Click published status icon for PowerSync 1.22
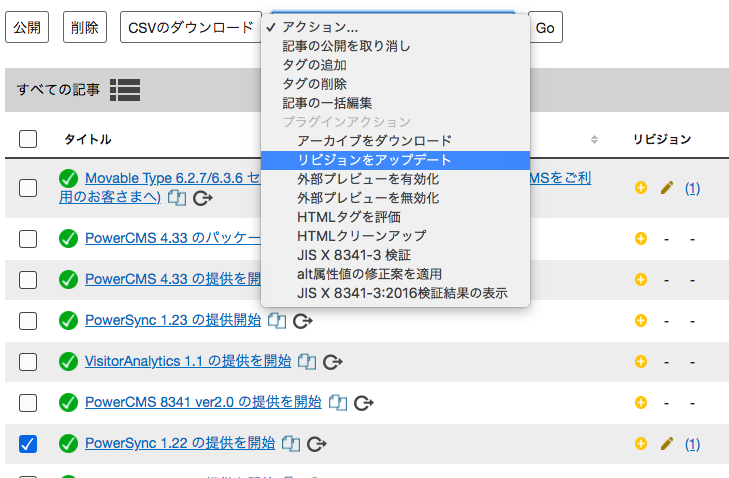 [68, 443]
